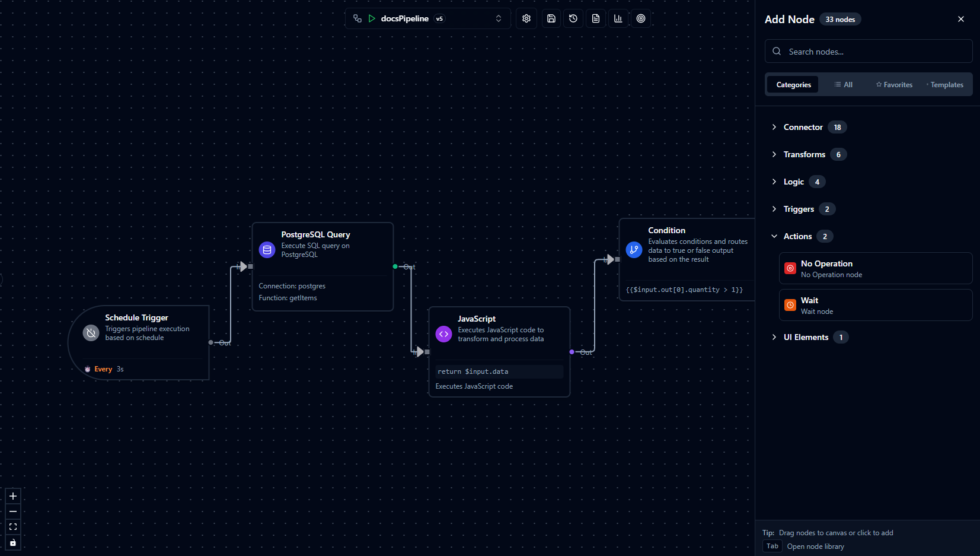Image resolution: width=980 pixels, height=556 pixels.
Task: Collapse the Actions category
Action: [797, 236]
